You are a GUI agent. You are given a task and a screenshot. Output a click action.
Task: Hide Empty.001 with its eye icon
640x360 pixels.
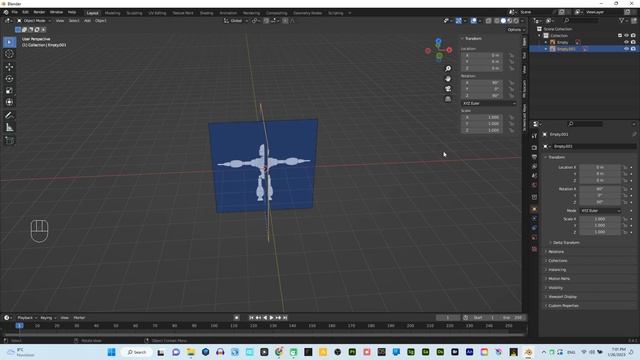[x=626, y=49]
